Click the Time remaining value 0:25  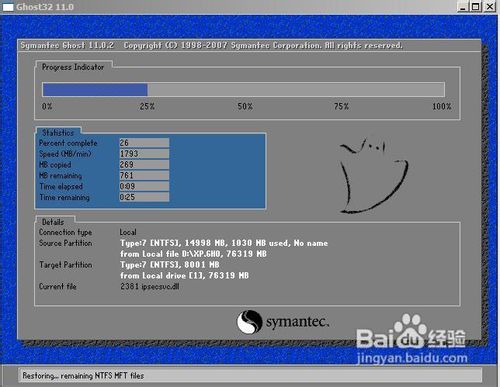pos(144,197)
